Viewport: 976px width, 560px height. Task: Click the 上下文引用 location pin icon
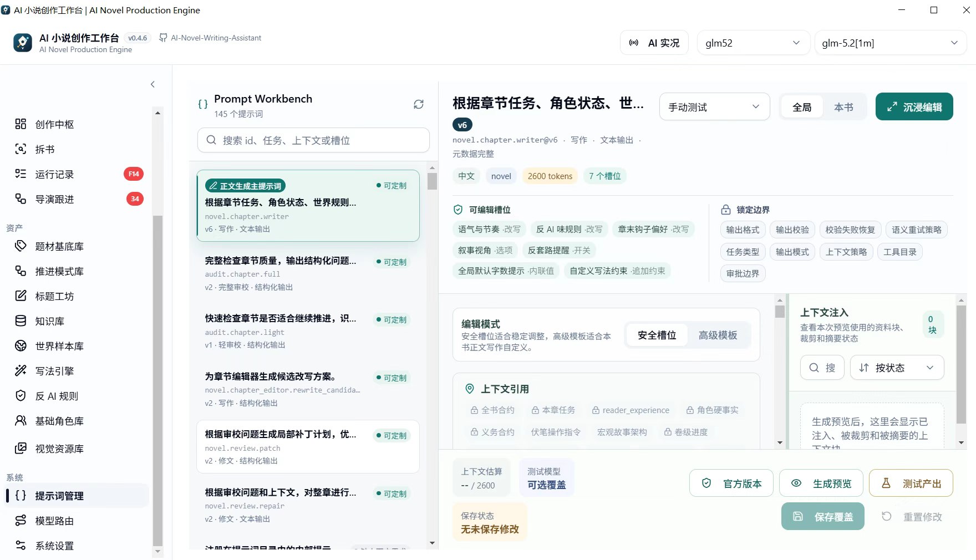(470, 389)
